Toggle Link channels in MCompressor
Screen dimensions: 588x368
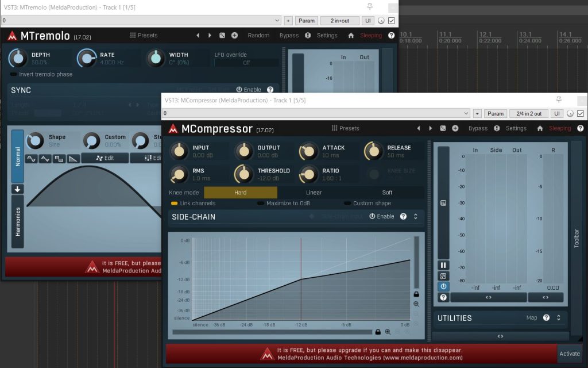tap(193, 203)
